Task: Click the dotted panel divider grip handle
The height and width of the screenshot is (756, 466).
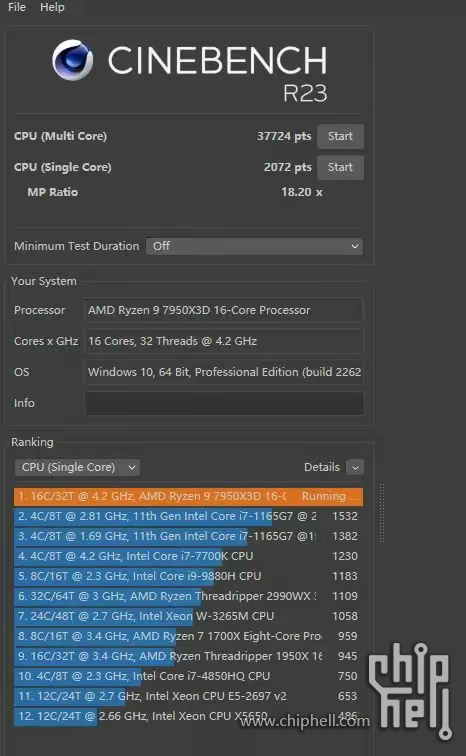Action: coord(382,513)
